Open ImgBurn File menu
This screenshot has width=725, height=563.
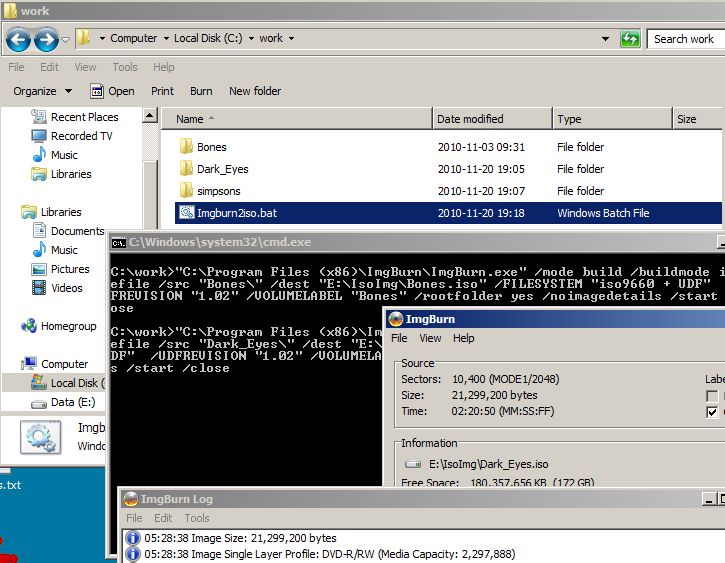point(399,338)
